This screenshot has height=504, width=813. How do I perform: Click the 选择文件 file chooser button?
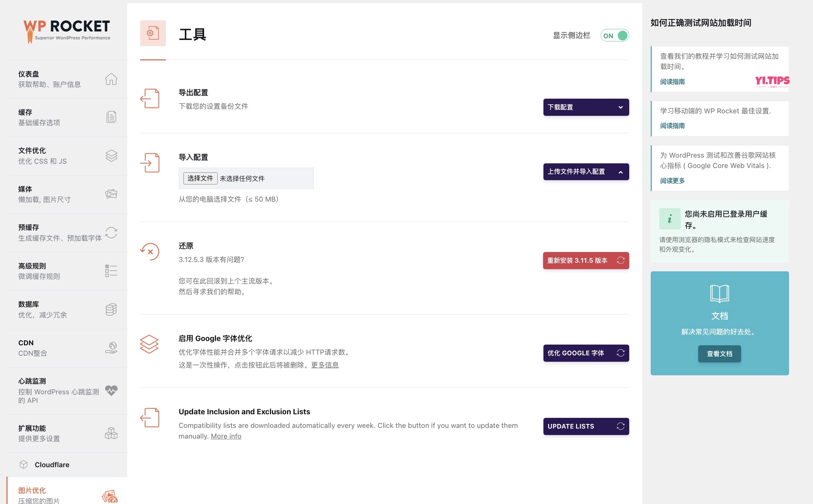[200, 178]
